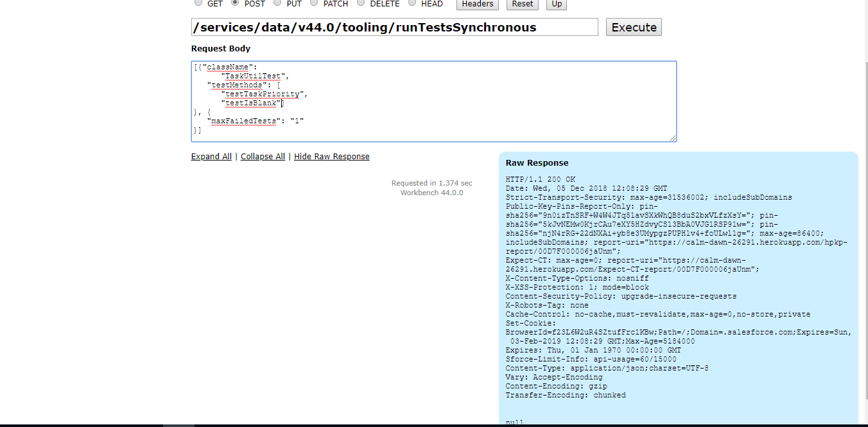The width and height of the screenshot is (868, 427).
Task: Open the Headers editor
Action: [x=478, y=4]
